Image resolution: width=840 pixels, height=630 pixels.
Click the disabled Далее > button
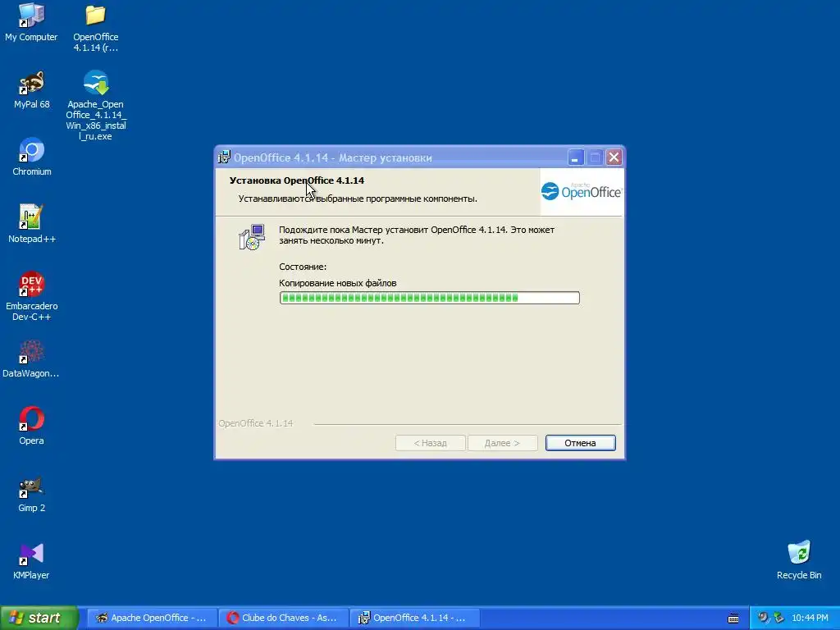click(502, 443)
